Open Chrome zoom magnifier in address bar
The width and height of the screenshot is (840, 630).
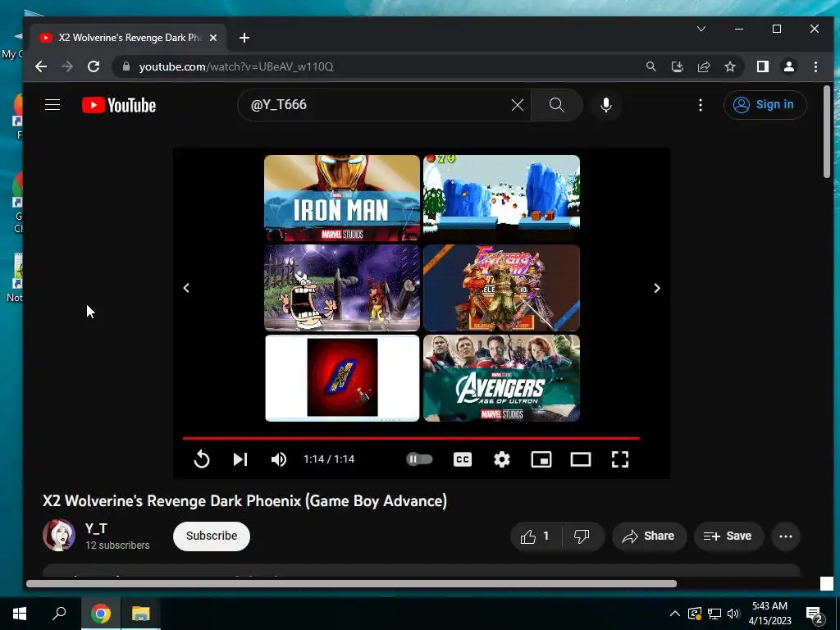click(651, 66)
